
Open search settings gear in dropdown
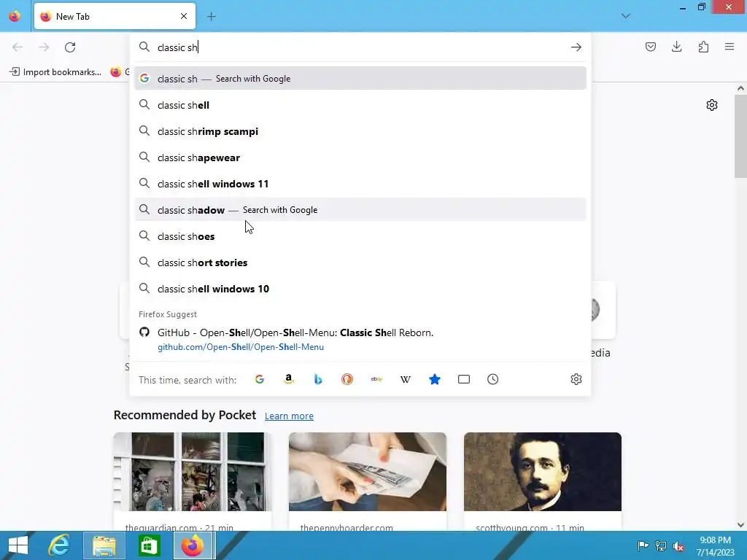tap(576, 379)
